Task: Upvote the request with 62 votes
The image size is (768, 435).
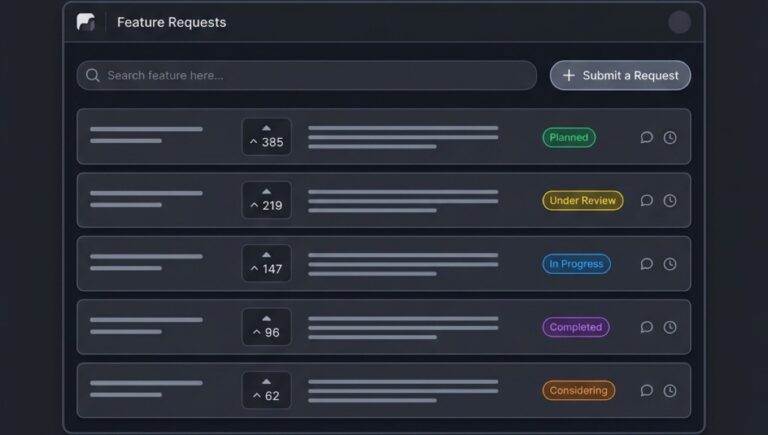Action: point(266,390)
